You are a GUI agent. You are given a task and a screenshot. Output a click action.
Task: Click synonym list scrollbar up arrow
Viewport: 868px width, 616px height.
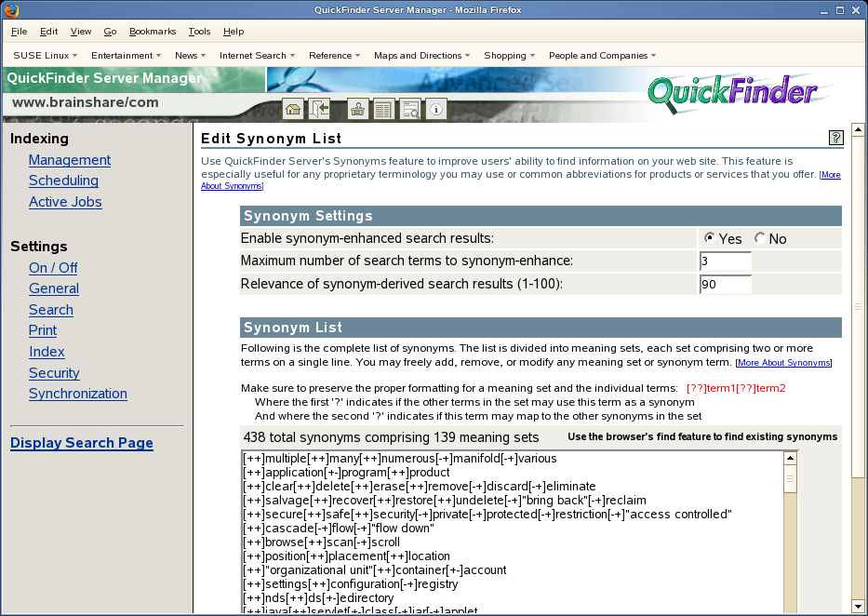(x=791, y=458)
